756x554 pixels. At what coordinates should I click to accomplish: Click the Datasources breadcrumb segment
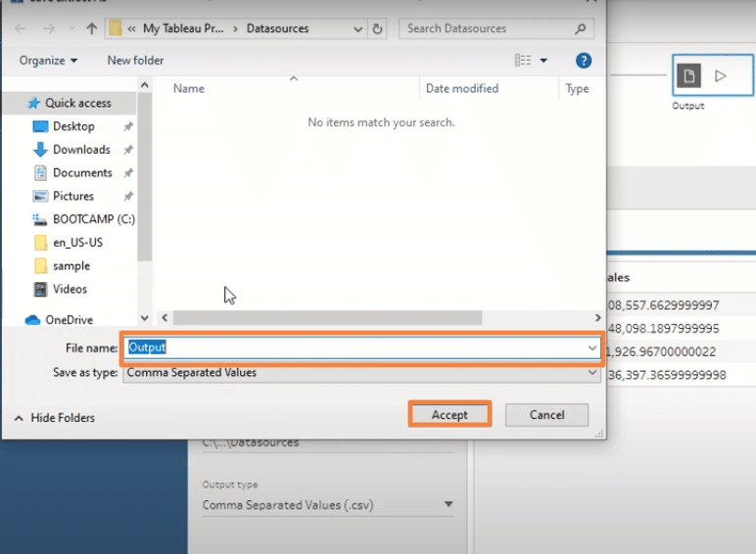click(277, 28)
